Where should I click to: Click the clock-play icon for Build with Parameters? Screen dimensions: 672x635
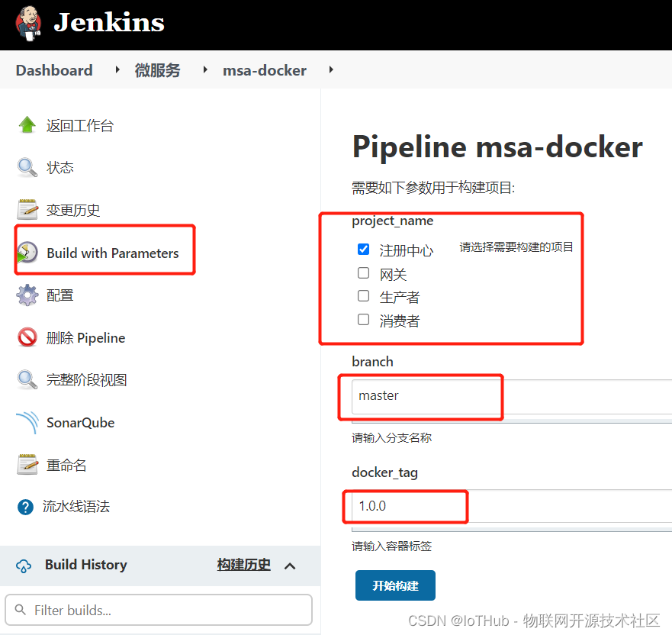[x=27, y=253]
